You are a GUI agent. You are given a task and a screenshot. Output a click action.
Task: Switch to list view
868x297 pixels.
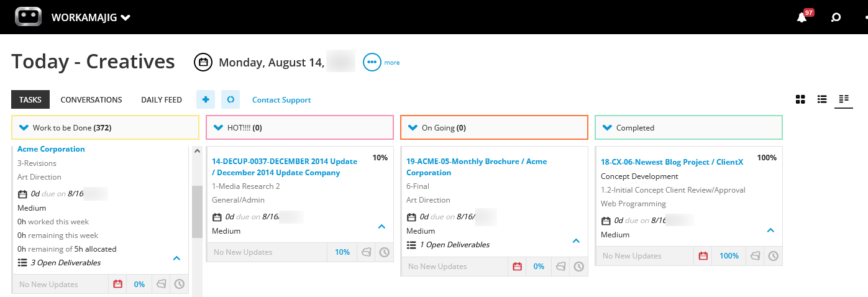[x=822, y=99]
